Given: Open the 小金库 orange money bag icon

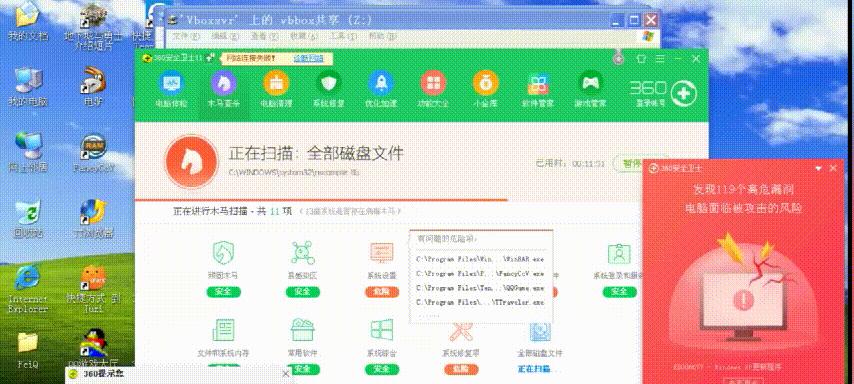Looking at the screenshot, I should click(485, 83).
